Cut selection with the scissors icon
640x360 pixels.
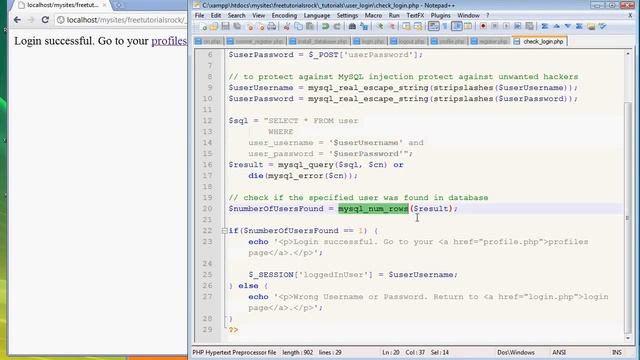point(287,27)
